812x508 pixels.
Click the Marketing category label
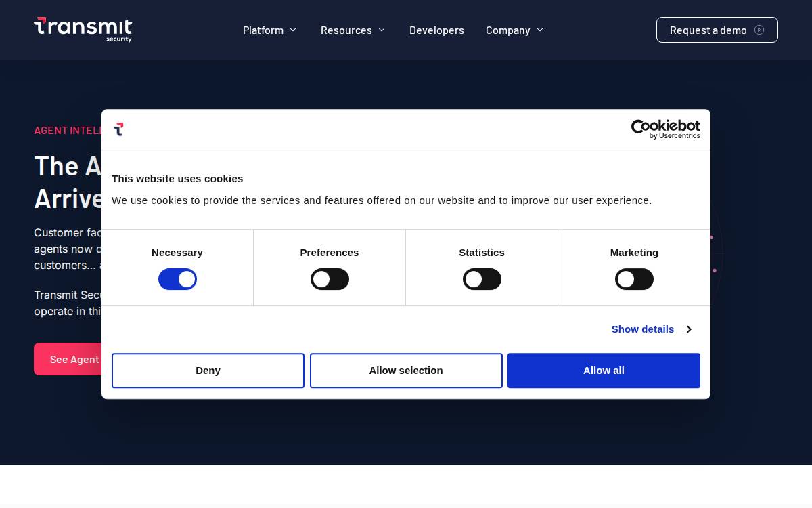point(634,253)
